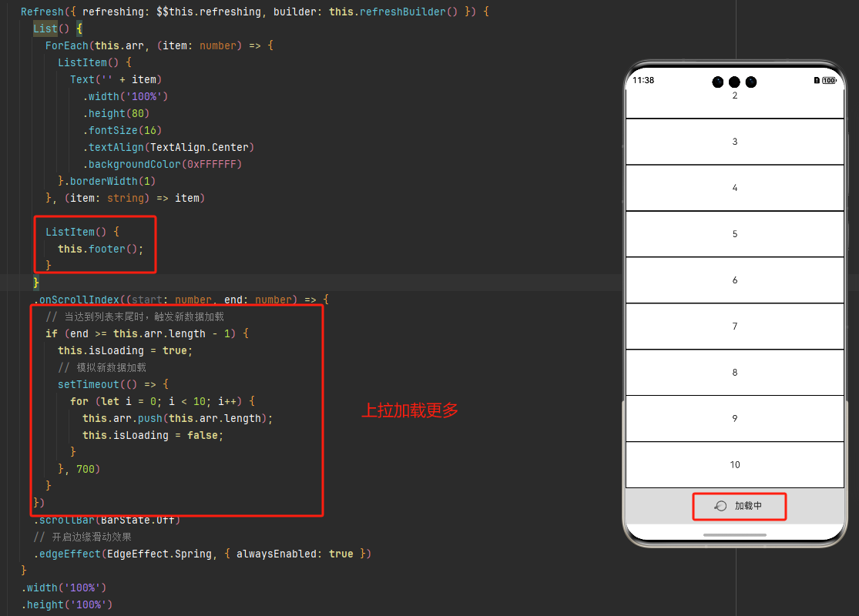Click this.arr.push statement in code
859x616 pixels.
(x=177, y=418)
